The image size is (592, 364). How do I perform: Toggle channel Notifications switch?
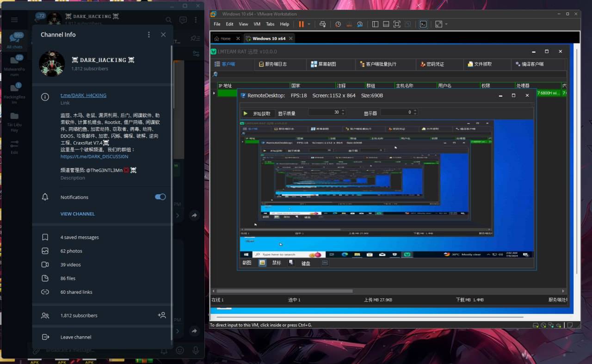tap(160, 197)
